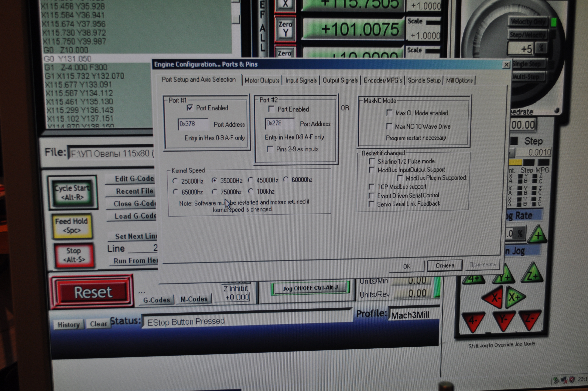Screen dimensions: 588x391
Task: Check Sherline 1/2 Pulse mode option
Action: point(372,161)
